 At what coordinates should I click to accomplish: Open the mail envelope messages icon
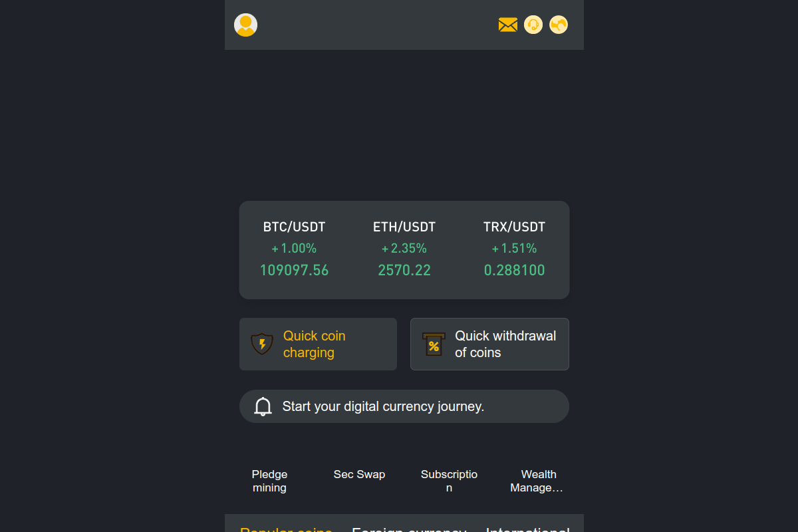[508, 25]
